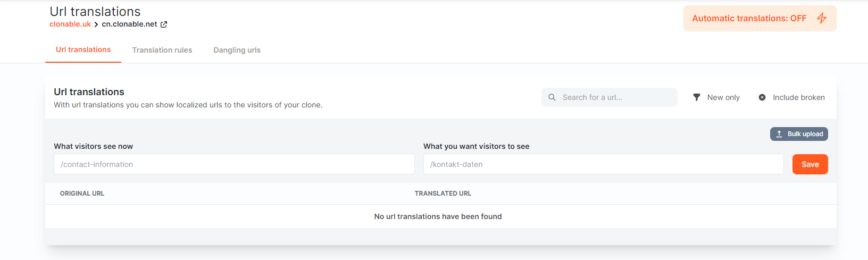Viewport: 868px width, 260px height.
Task: Click the What visitors see now label
Action: (93, 146)
